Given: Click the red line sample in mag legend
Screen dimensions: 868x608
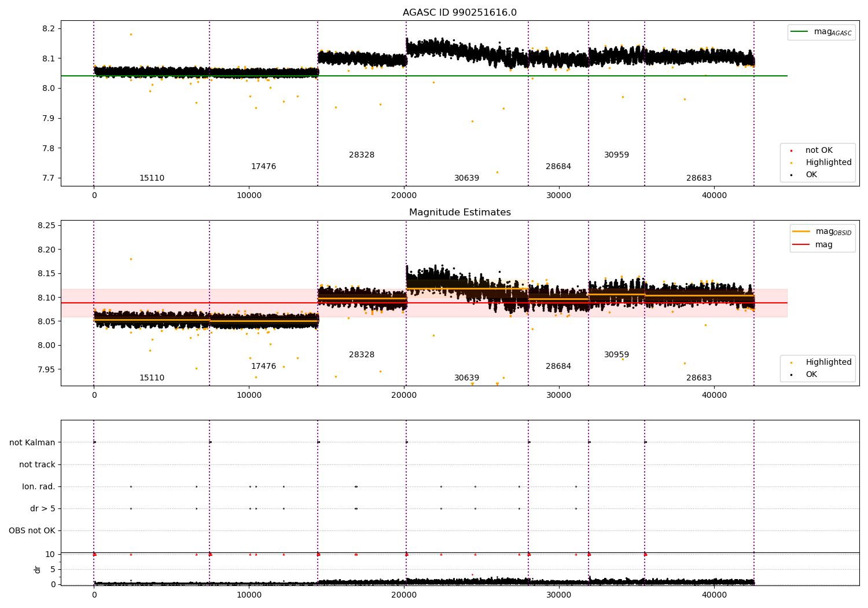Looking at the screenshot, I should click(801, 245).
